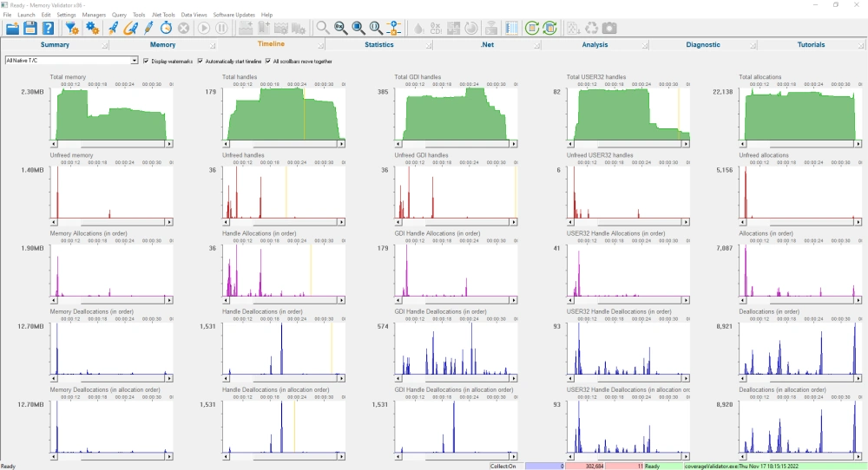Click the play collection button
This screenshot has height=470, width=868.
pos(204,29)
